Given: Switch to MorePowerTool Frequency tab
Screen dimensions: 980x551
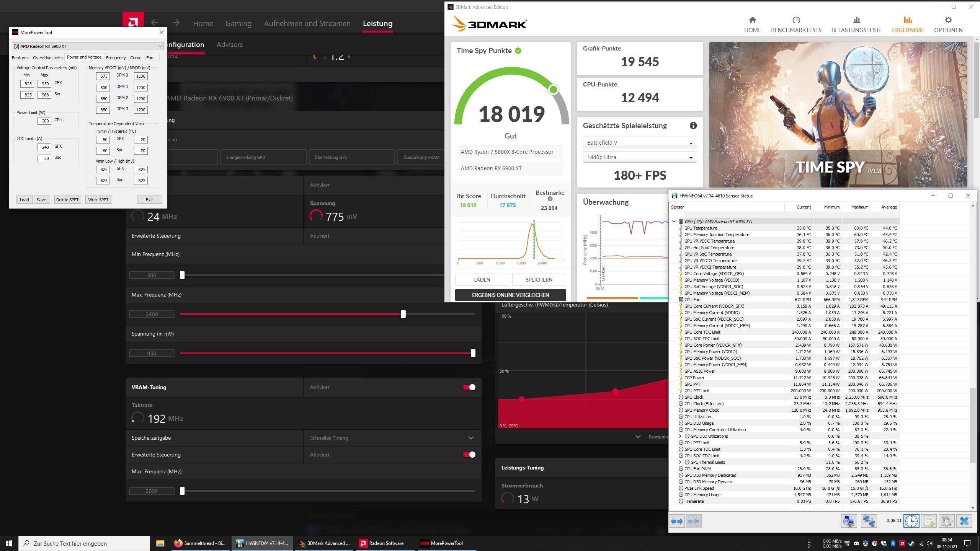Looking at the screenshot, I should click(x=116, y=58).
